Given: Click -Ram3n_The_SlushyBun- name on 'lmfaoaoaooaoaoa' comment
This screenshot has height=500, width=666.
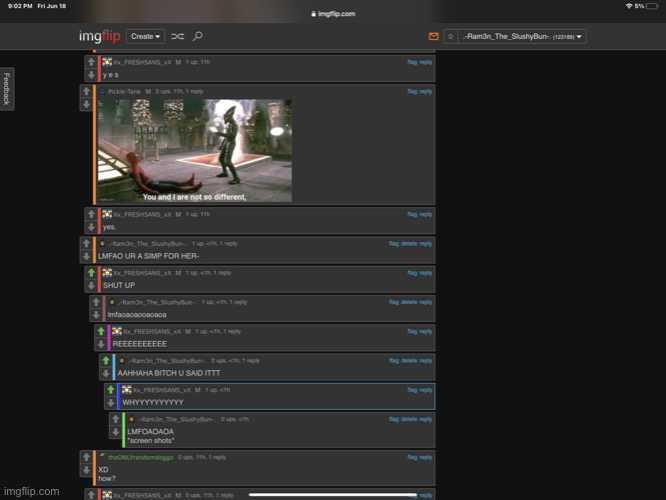Looking at the screenshot, I should point(157,302).
